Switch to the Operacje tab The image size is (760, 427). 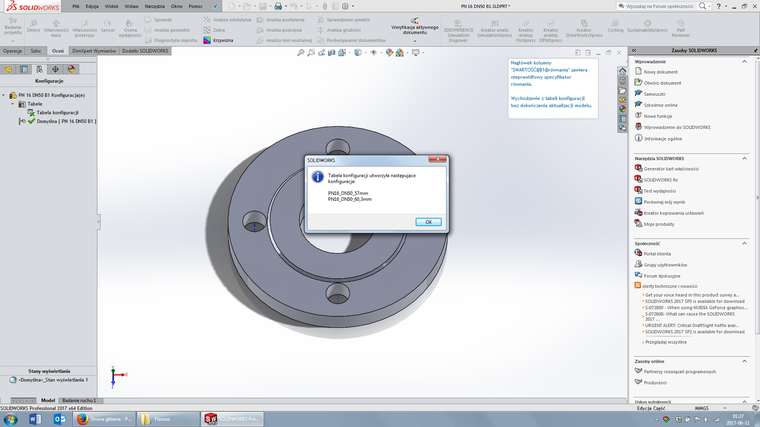pyautogui.click(x=12, y=50)
